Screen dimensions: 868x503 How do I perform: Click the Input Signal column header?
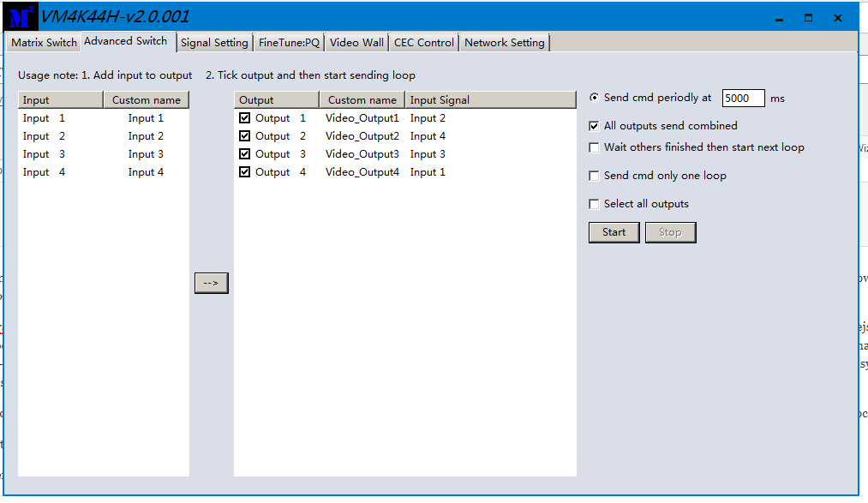pos(490,100)
